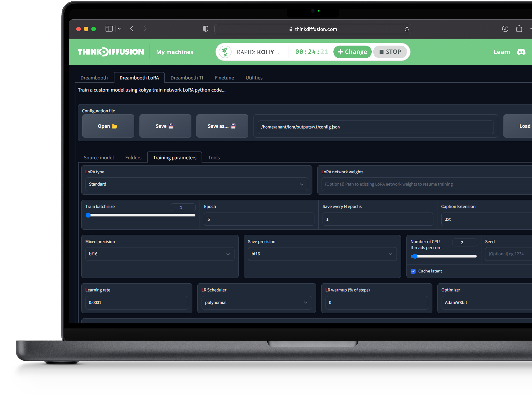Click the Save as... configuration button

point(222,126)
